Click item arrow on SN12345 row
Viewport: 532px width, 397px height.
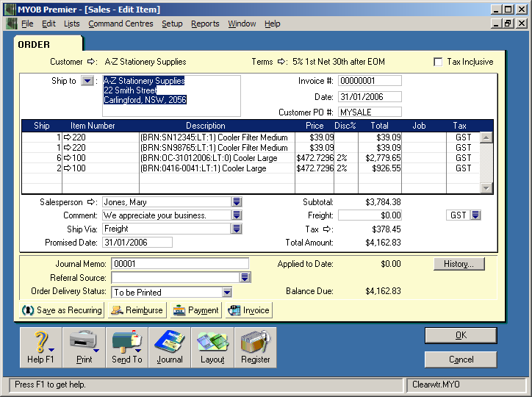click(x=68, y=137)
